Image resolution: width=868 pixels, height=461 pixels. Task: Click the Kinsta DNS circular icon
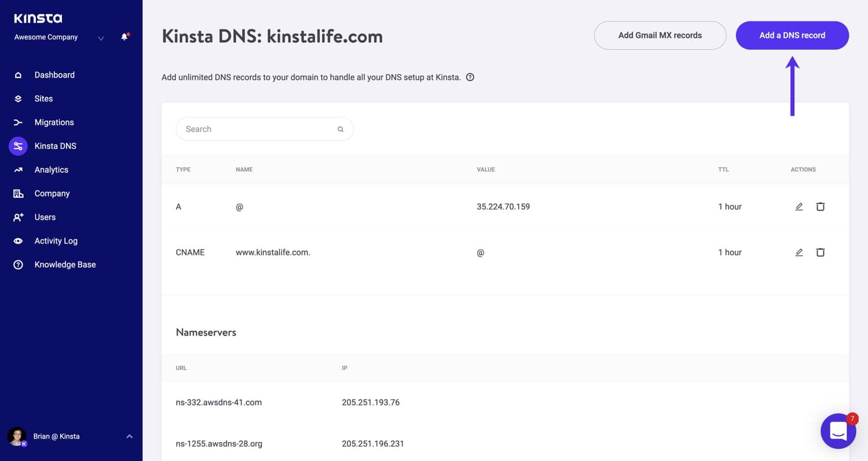tap(18, 146)
